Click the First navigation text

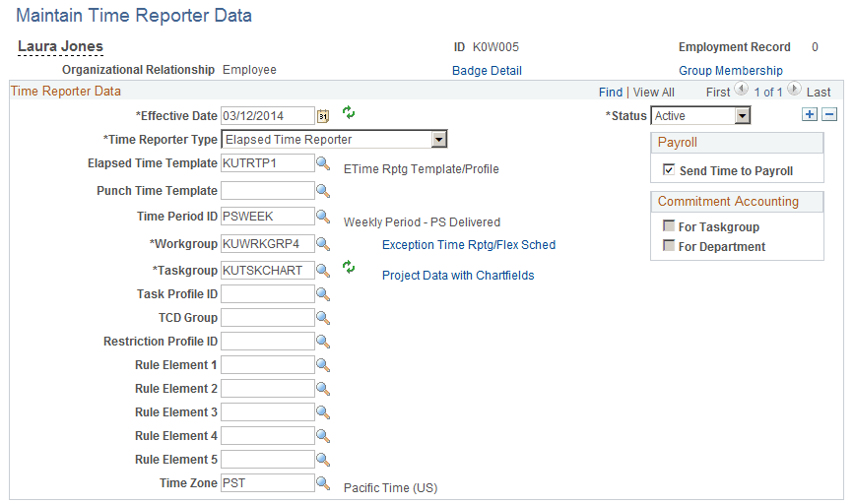coord(718,93)
